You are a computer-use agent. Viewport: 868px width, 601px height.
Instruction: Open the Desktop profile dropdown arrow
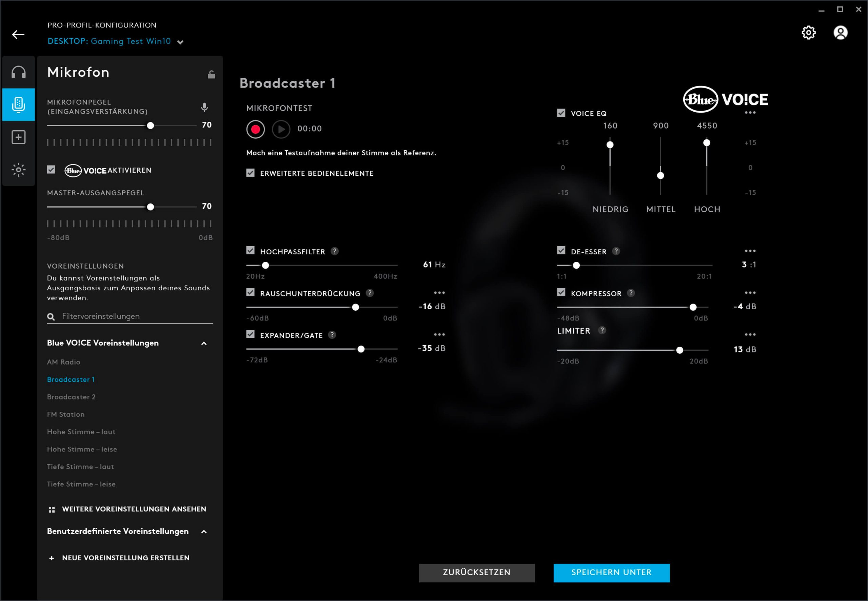pos(180,42)
